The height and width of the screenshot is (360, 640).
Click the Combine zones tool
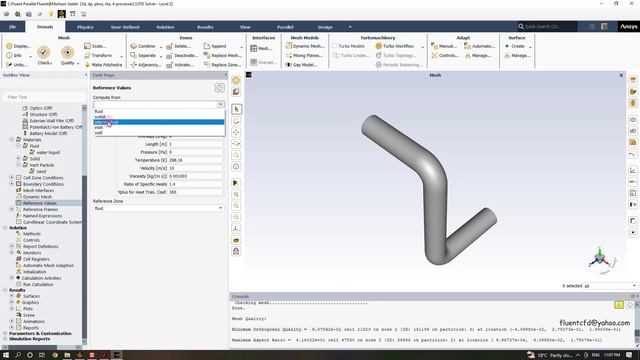tap(143, 46)
